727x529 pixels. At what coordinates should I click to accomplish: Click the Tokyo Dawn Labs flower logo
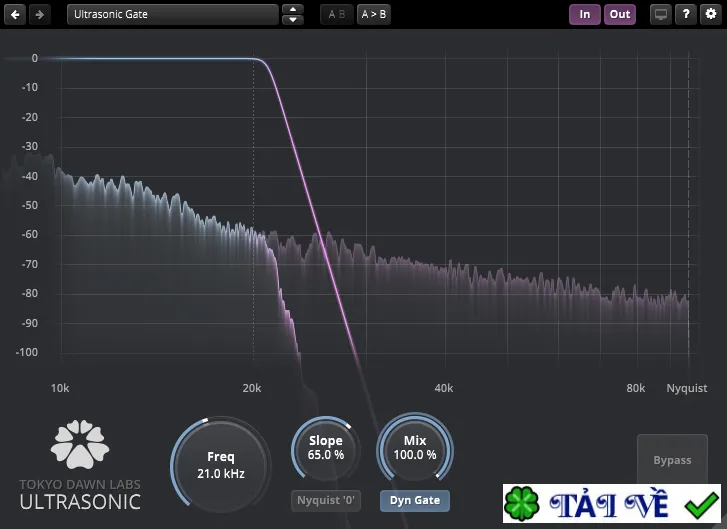(x=80, y=444)
